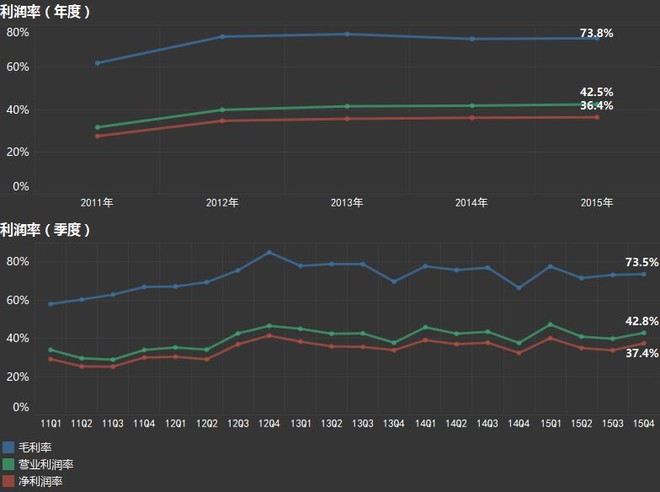Click the red 净利润率 legend swatch
660x492 pixels.
(x=8, y=481)
